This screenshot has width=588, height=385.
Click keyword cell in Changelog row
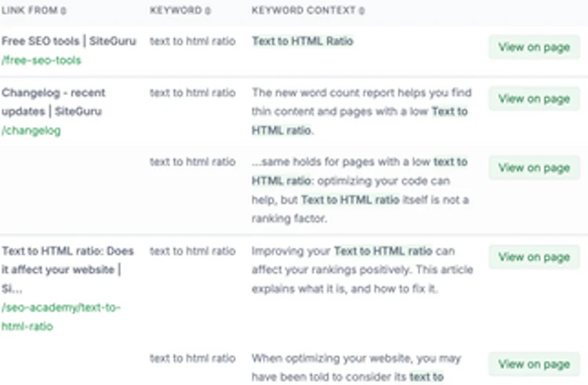(192, 93)
